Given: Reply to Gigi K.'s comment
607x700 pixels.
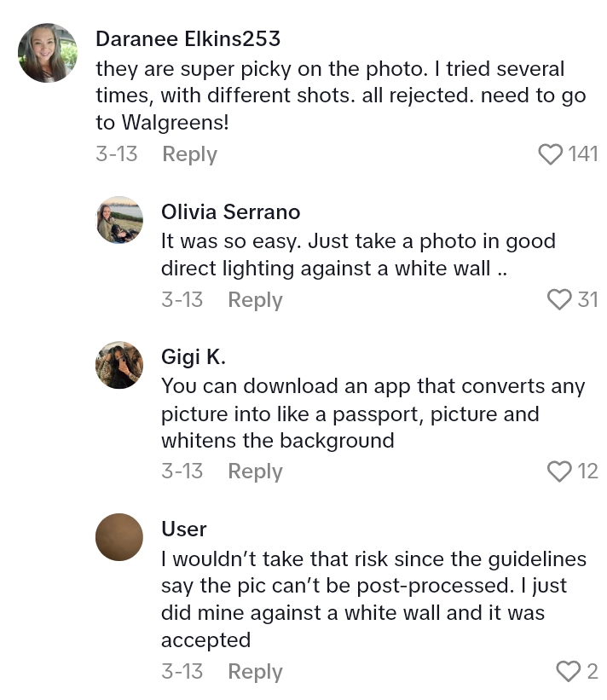Looking at the screenshot, I should click(255, 471).
